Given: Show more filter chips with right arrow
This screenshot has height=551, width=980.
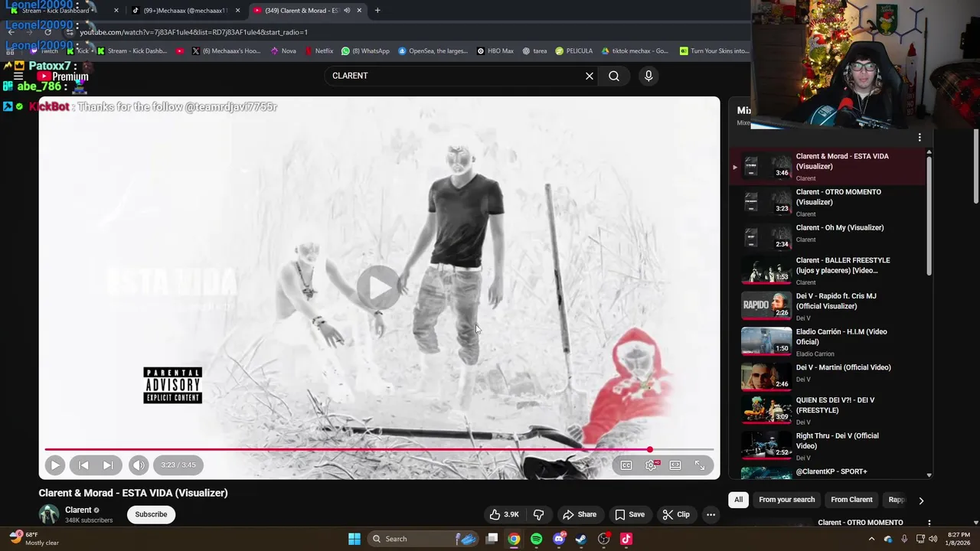Looking at the screenshot, I should click(x=921, y=500).
